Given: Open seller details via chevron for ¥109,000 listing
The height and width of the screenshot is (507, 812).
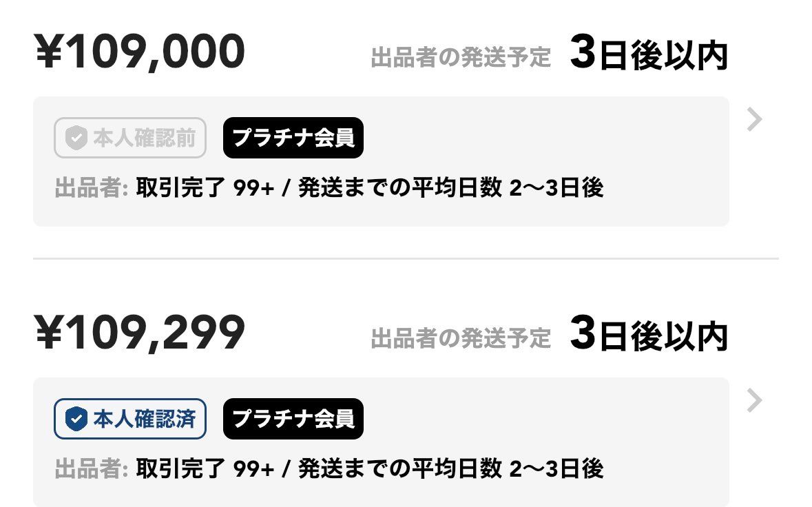Looking at the screenshot, I should [x=755, y=121].
